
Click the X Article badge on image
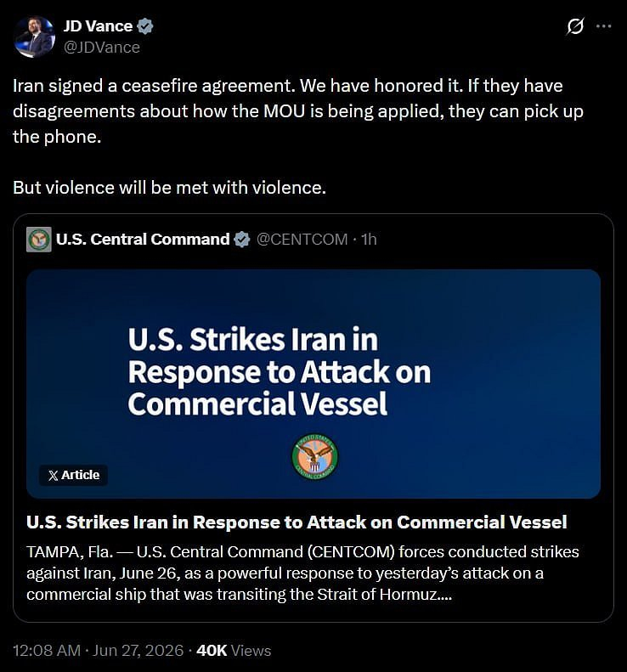(73, 475)
